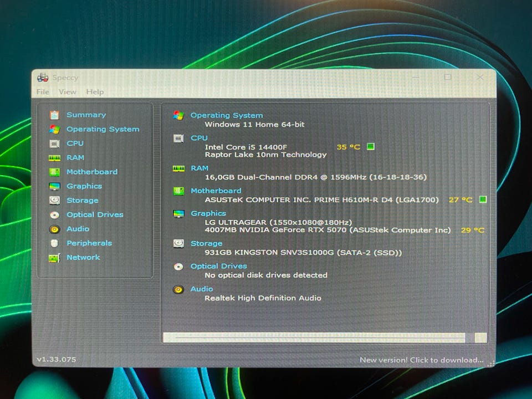Click the 27 °C motherboard temperature value

point(461,200)
